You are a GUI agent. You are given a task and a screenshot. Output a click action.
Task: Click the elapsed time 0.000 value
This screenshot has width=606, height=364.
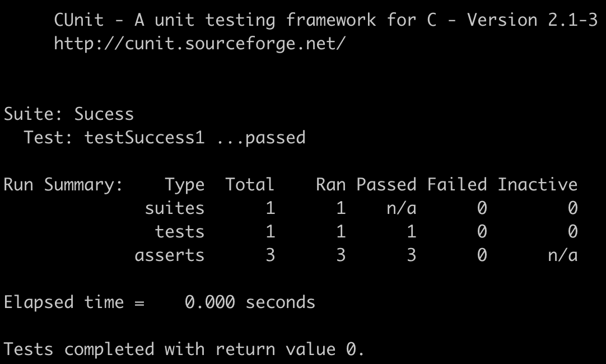[210, 302]
